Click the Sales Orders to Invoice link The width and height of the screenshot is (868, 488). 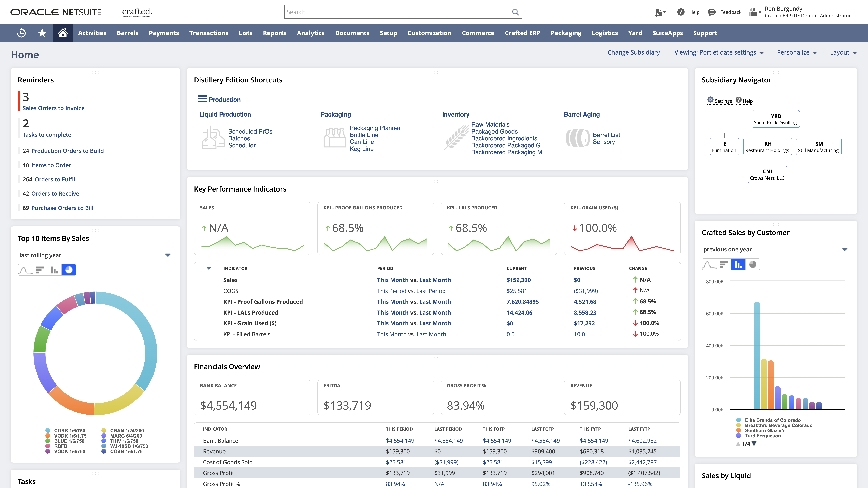(54, 108)
